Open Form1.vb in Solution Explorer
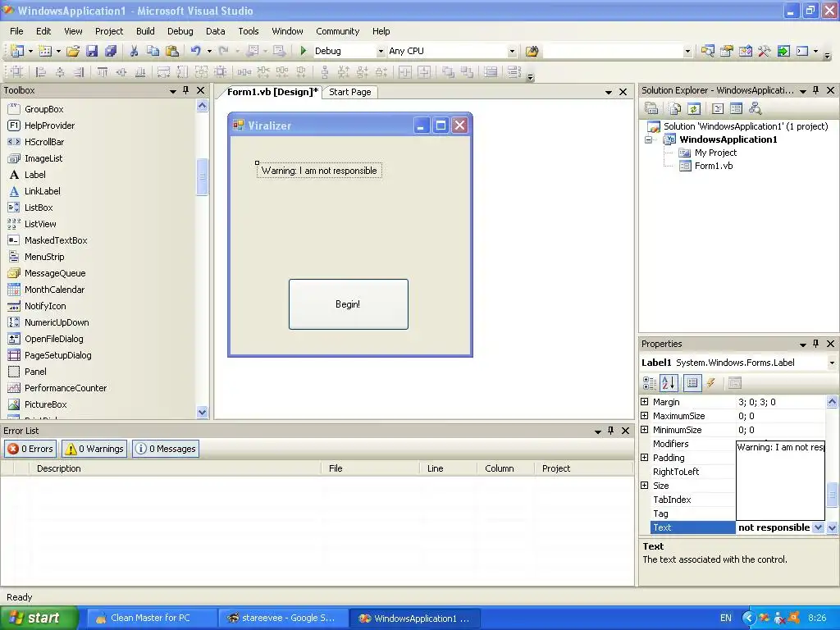The height and width of the screenshot is (630, 840). 713,166
